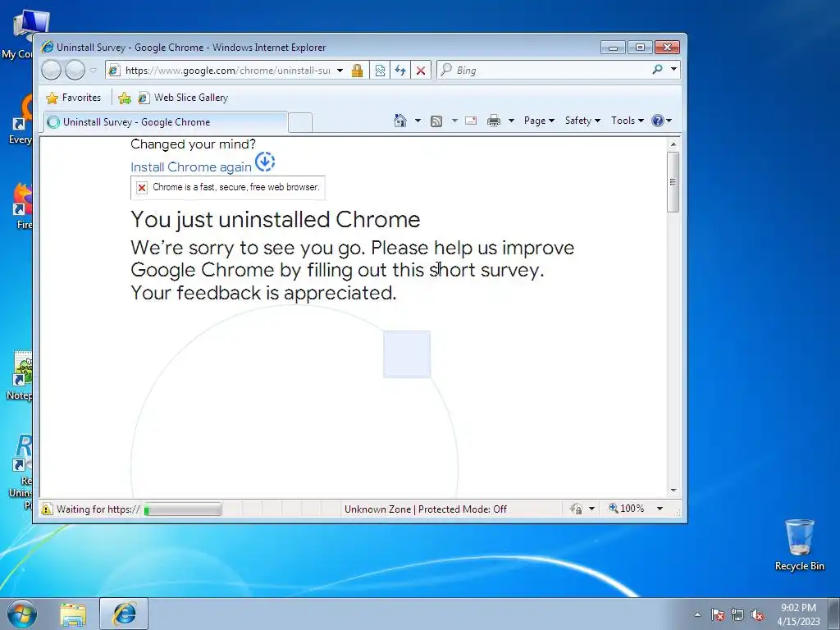Image resolution: width=840 pixels, height=630 pixels.
Task: Select the Notepad++ desktop shortcut
Action: point(21,376)
